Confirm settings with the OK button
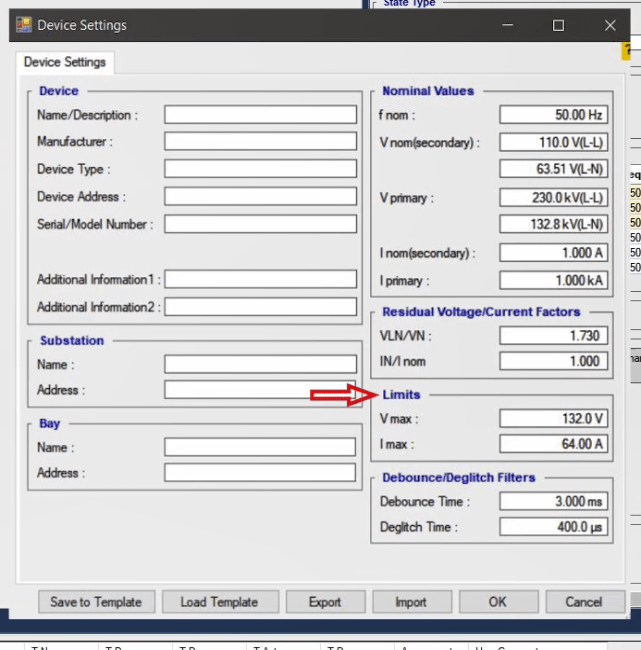The height and width of the screenshot is (650, 641). (497, 602)
